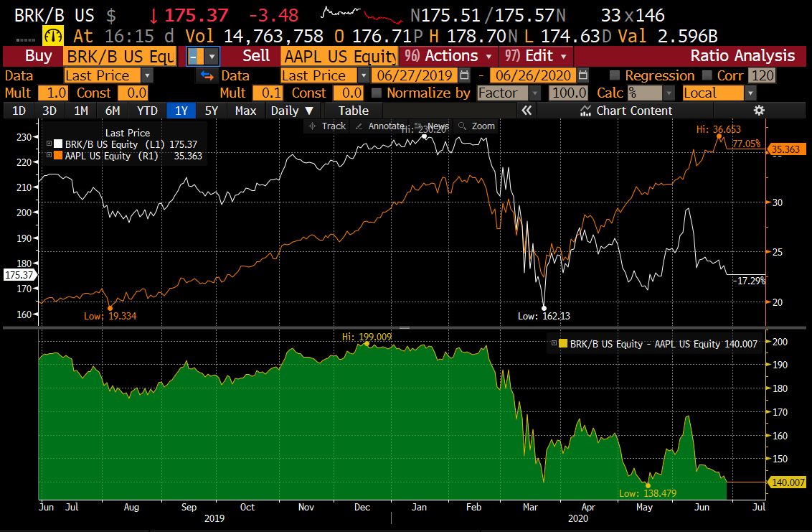The image size is (812, 532).
Task: Select the 1D range tab
Action: pos(19,111)
